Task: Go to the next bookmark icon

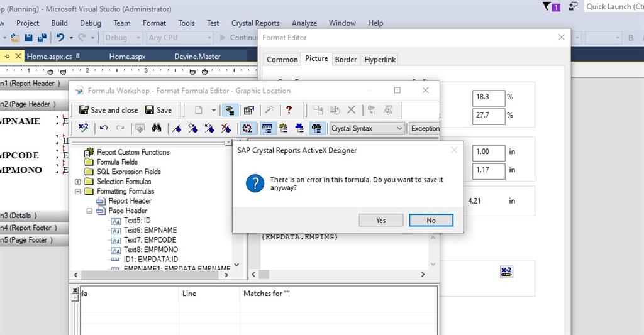Action: point(193,128)
